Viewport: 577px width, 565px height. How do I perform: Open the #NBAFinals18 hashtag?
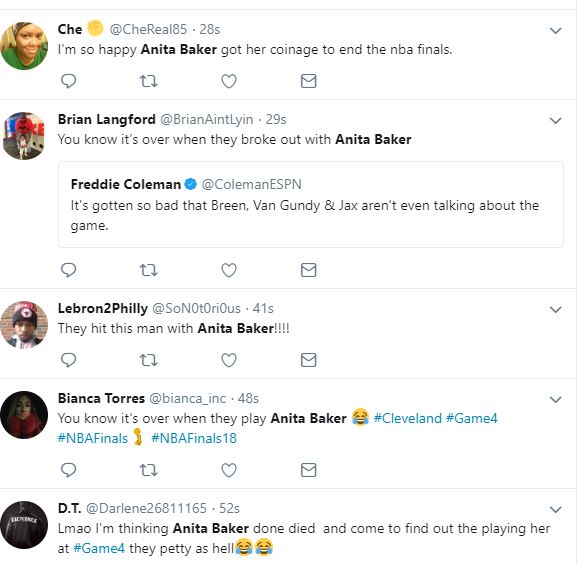point(194,438)
